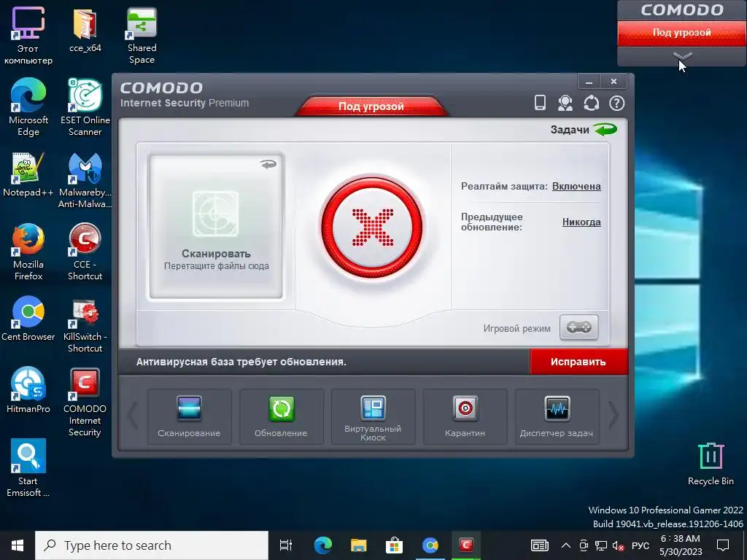Open the support chat headset icon
This screenshot has height=560, width=747.
coord(565,103)
